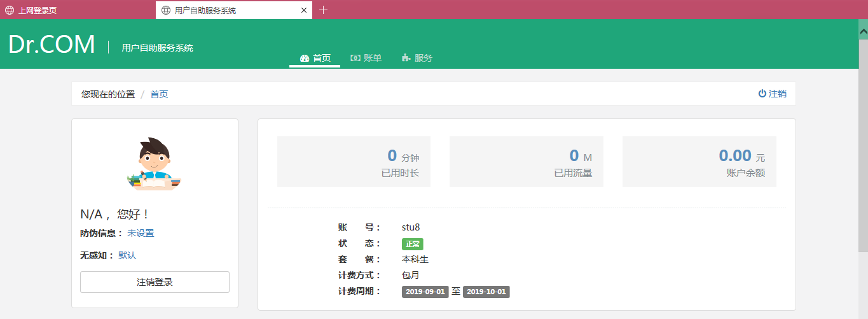Click the globe icon on 用户自助服务系统 tab

[166, 10]
